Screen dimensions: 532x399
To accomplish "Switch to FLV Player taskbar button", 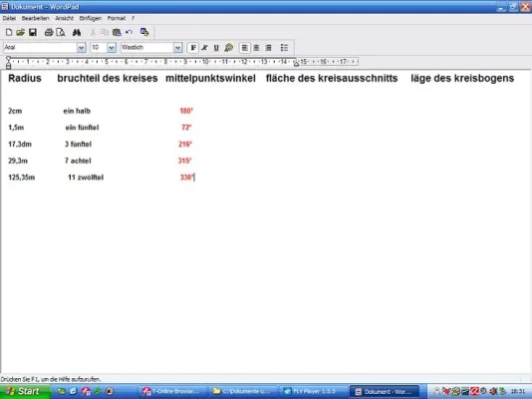I will point(314,392).
